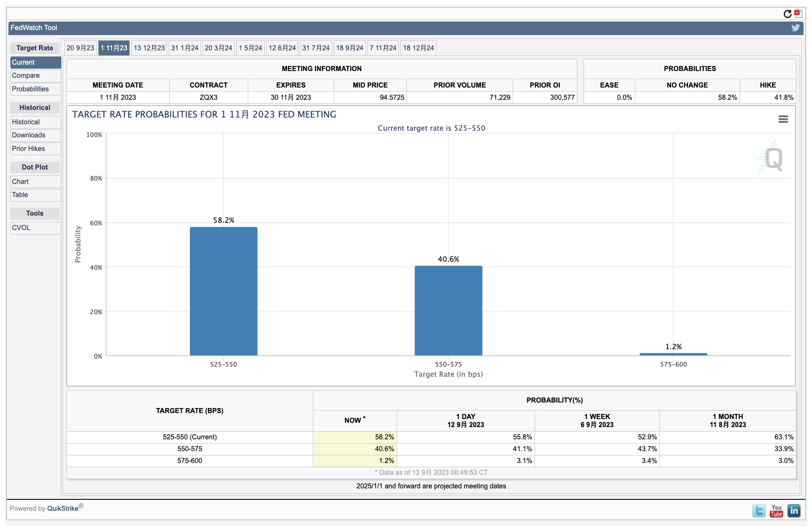Screen dimensions: 812x526
Task: Open the LinkedIn footer icon
Action: click(x=794, y=511)
